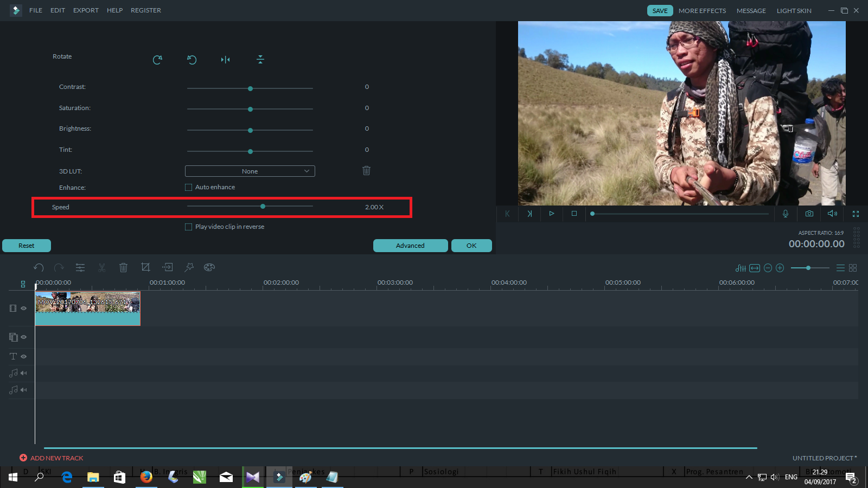
Task: Undo the last action
Action: [39, 267]
